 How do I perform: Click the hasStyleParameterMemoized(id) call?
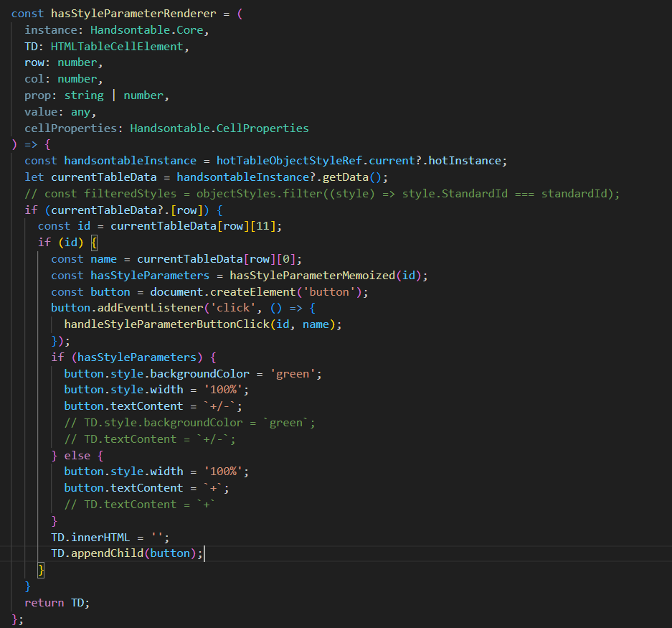pos(326,276)
